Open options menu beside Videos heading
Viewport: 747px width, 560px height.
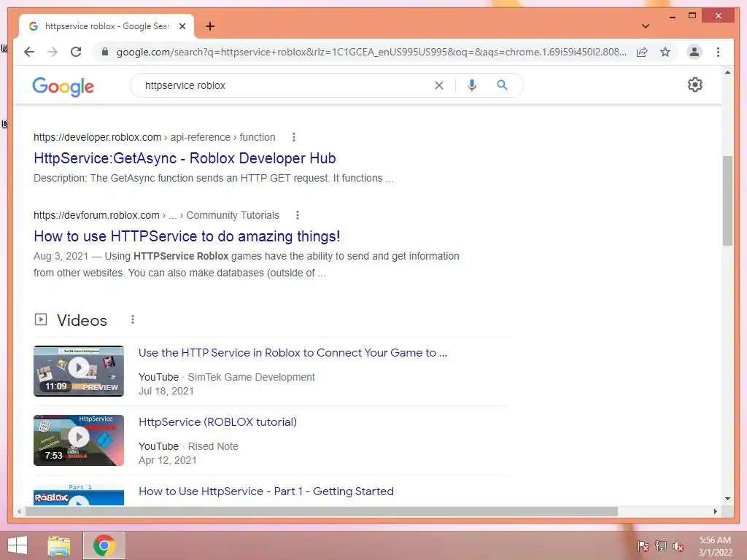pos(133,319)
